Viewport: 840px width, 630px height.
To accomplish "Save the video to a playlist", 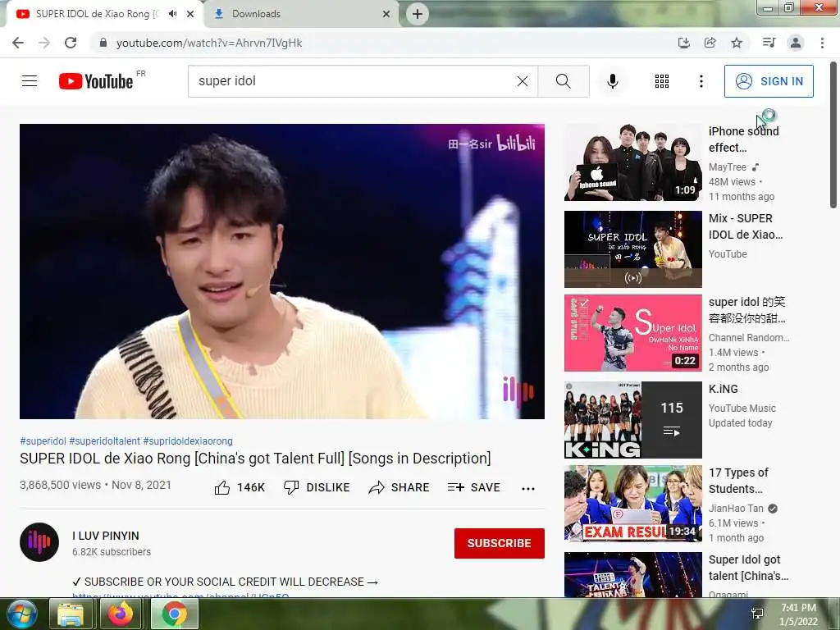I will pos(473,487).
